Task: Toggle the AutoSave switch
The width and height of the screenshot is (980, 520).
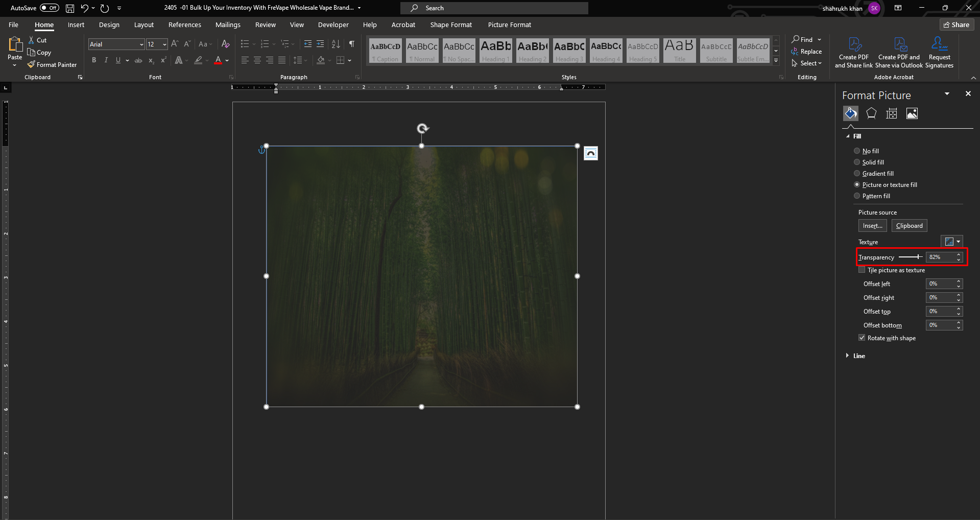Action: (x=50, y=8)
